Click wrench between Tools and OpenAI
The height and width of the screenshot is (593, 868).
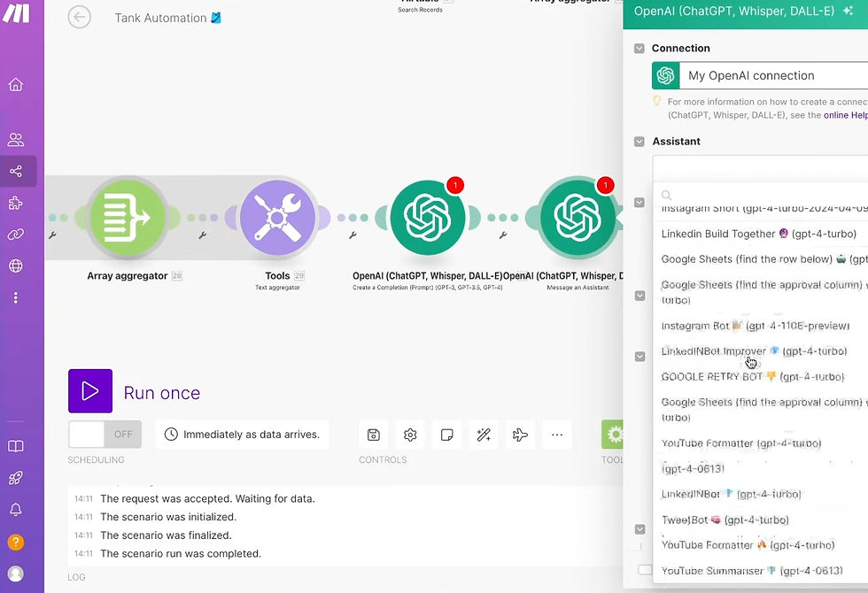tap(353, 235)
